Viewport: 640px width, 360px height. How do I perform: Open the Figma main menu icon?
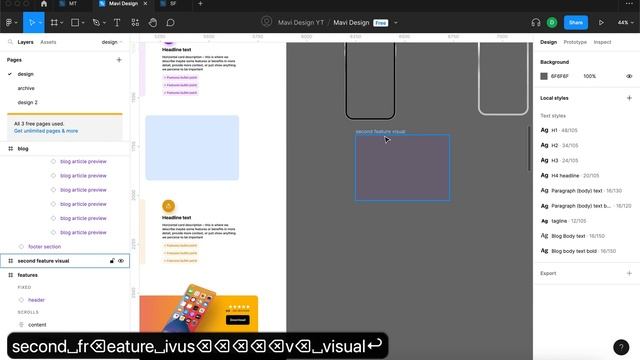tap(9, 23)
